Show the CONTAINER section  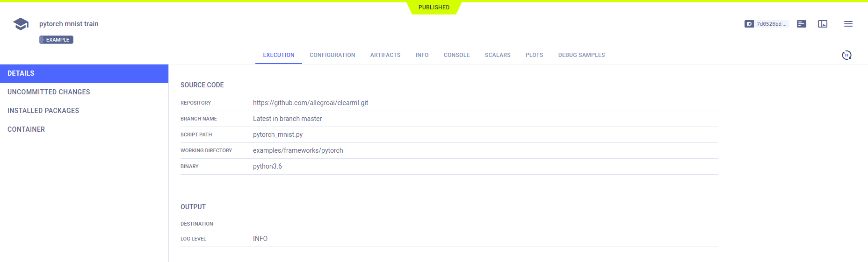tap(26, 129)
